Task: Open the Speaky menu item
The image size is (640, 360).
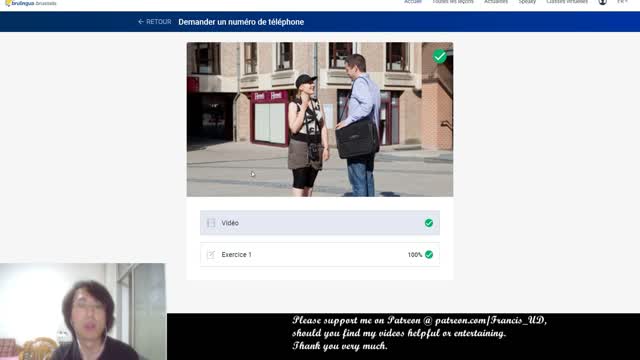Action: click(x=527, y=2)
